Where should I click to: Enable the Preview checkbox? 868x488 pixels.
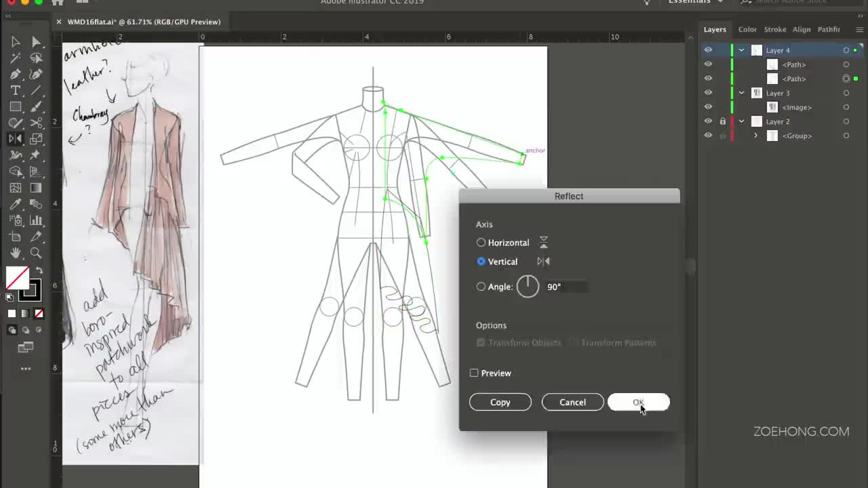click(x=474, y=373)
